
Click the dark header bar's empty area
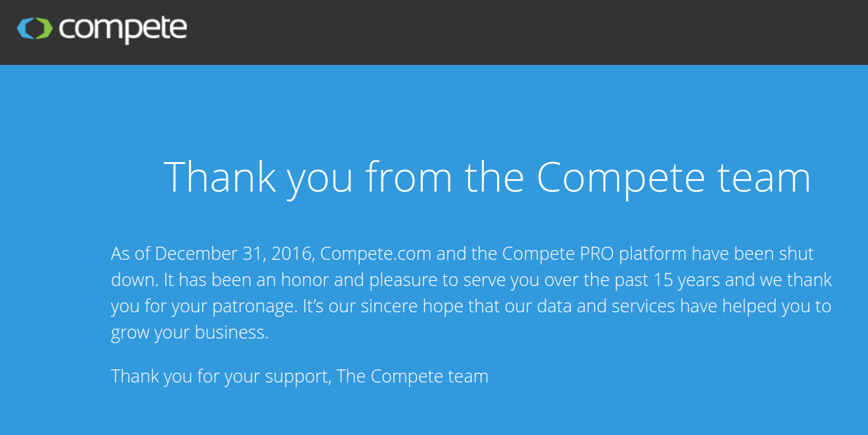(525, 31)
